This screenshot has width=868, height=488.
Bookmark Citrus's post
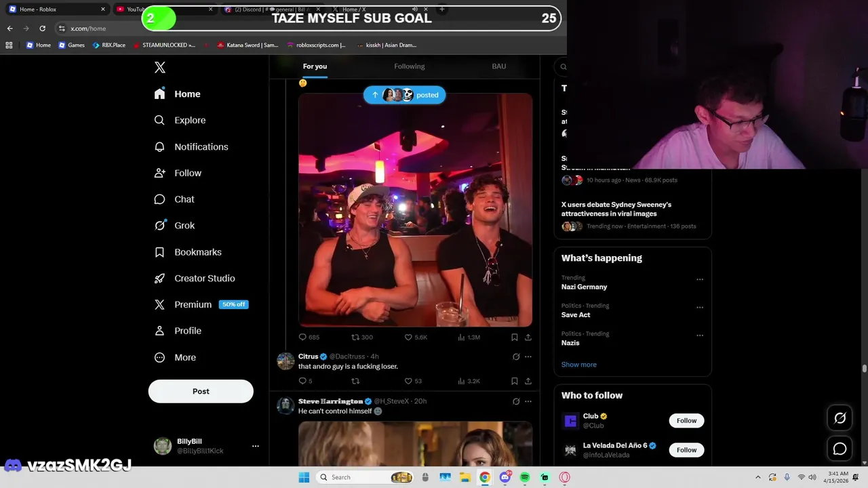point(515,381)
